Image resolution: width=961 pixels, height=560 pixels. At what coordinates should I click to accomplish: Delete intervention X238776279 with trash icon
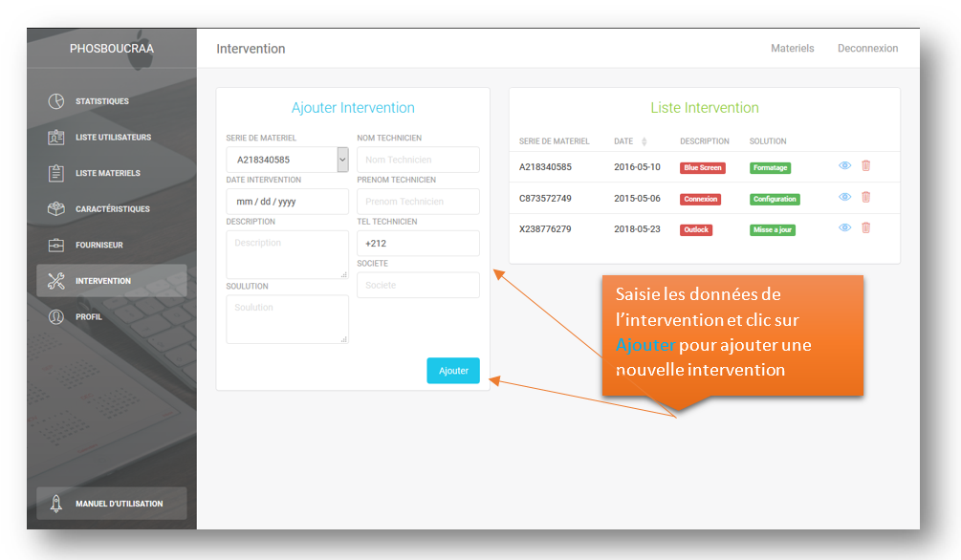pos(866,227)
